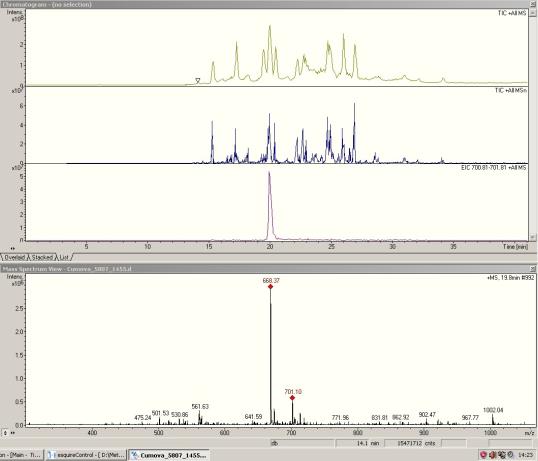Click the 641.59 peak label
Viewport: 538px width, 461px height.
tap(253, 417)
